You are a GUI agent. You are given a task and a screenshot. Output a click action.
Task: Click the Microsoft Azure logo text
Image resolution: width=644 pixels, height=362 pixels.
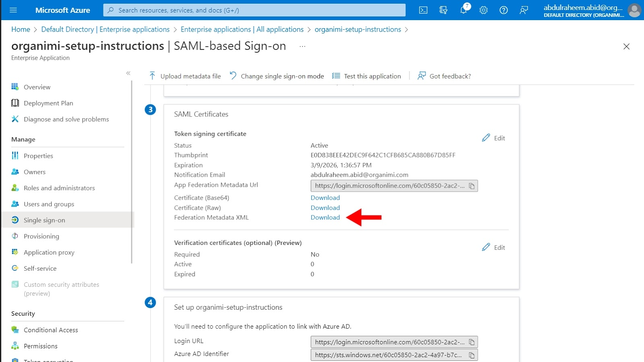point(63,10)
